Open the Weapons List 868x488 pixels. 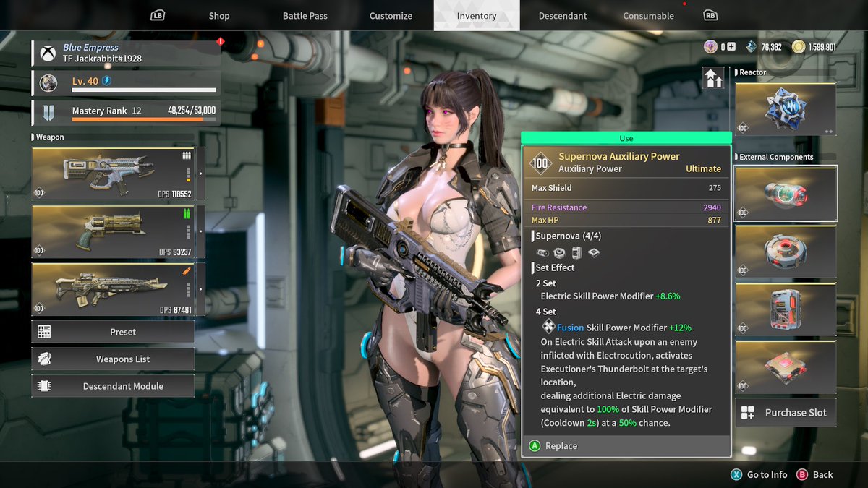[x=113, y=359]
